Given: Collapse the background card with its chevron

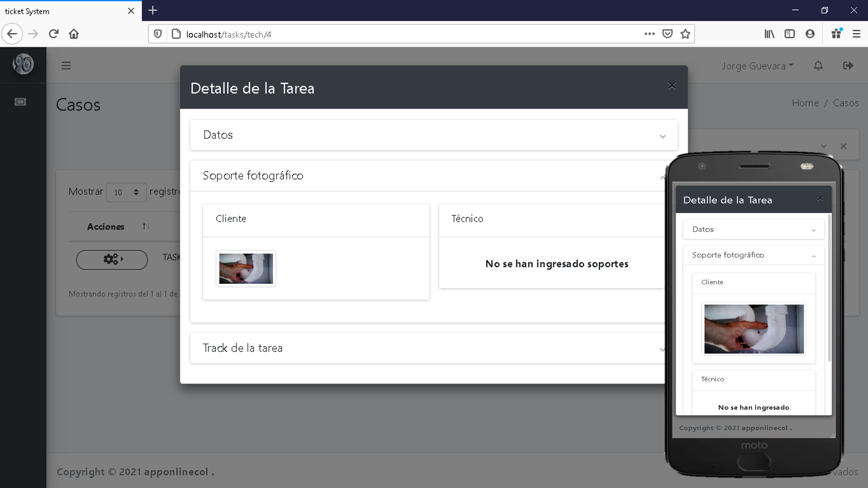Looking at the screenshot, I should pos(823,146).
